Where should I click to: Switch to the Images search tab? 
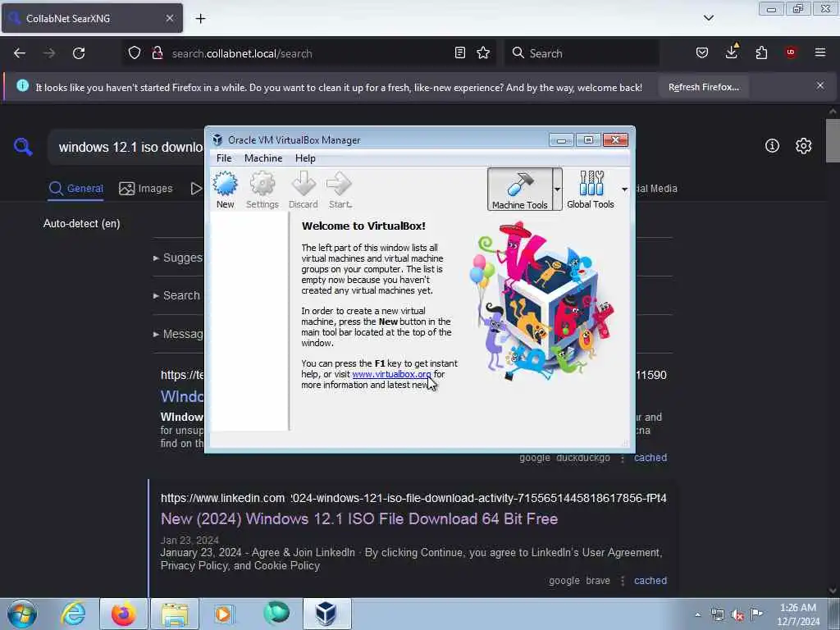click(x=146, y=189)
